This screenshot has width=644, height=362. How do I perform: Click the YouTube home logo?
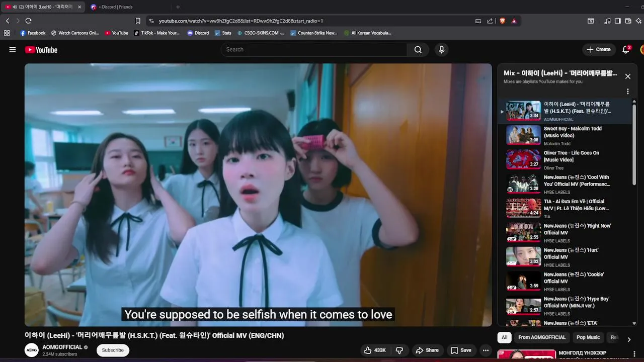(41, 50)
